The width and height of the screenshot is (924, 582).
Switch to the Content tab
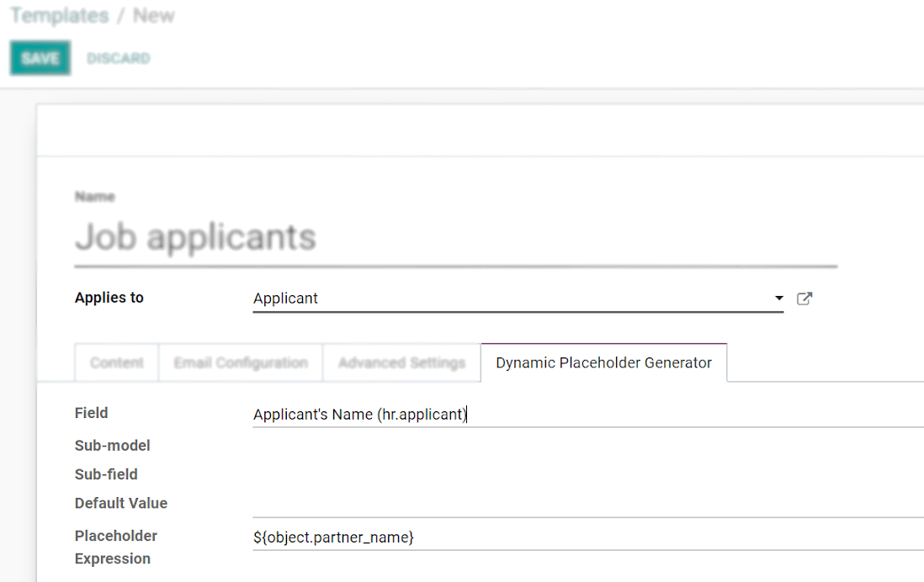(x=115, y=362)
